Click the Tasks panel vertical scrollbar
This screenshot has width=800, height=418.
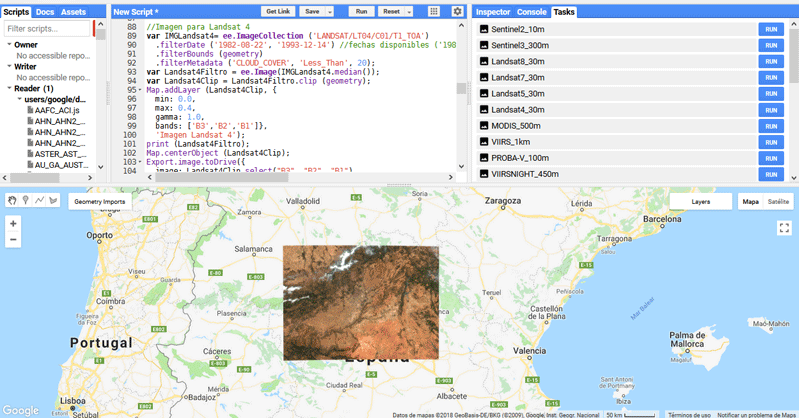coord(794,56)
